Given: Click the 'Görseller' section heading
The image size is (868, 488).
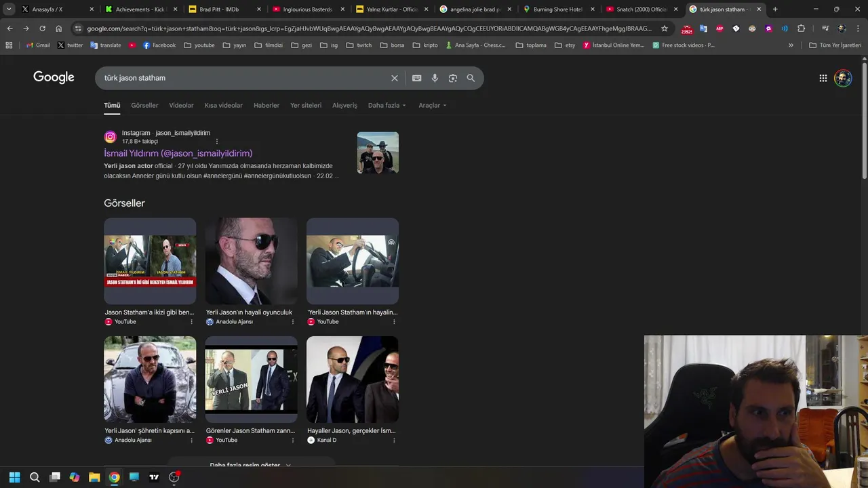Looking at the screenshot, I should pyautogui.click(x=124, y=203).
